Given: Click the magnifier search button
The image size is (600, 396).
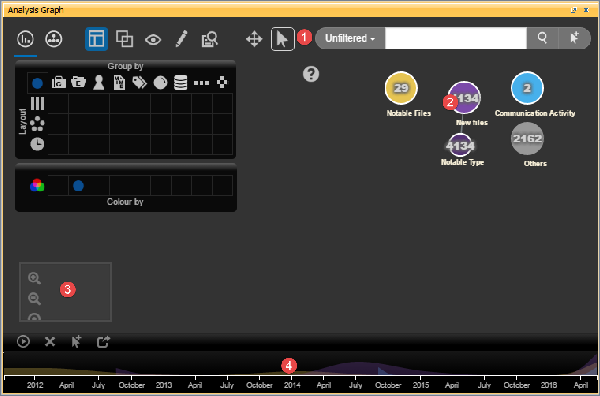Looking at the screenshot, I should coord(542,38).
